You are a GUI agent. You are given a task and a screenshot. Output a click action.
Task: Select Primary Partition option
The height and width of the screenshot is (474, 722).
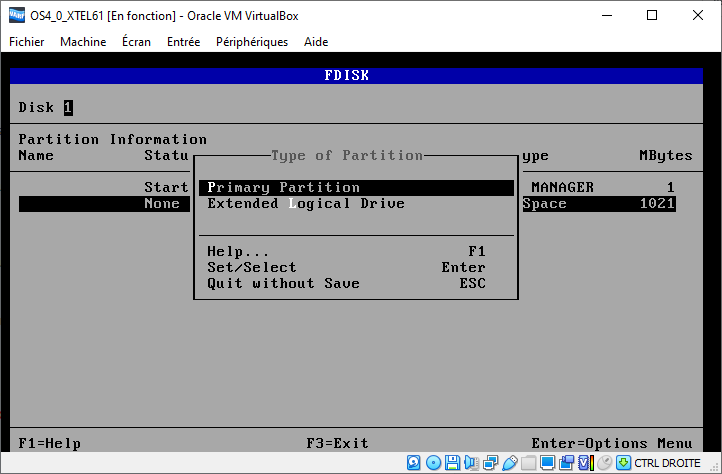coord(283,188)
